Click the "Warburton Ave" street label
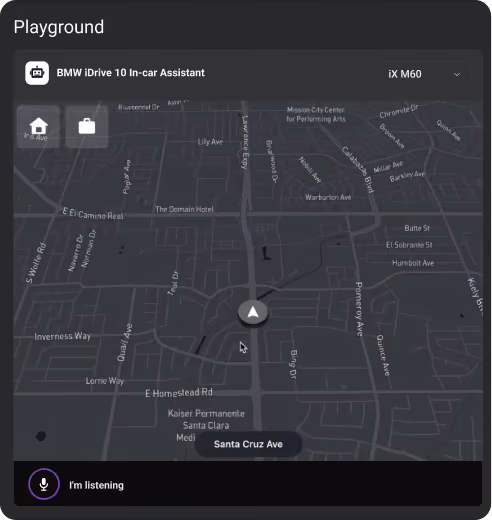 click(328, 197)
